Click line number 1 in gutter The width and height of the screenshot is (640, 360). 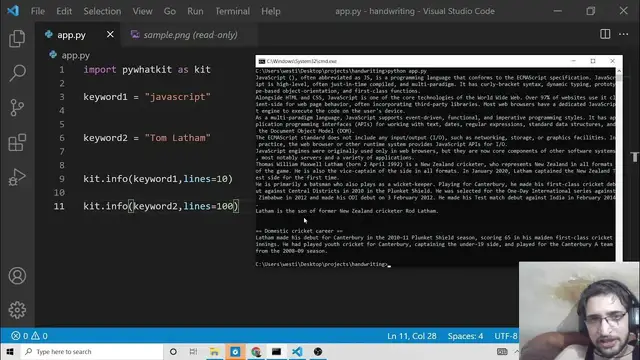62,70
